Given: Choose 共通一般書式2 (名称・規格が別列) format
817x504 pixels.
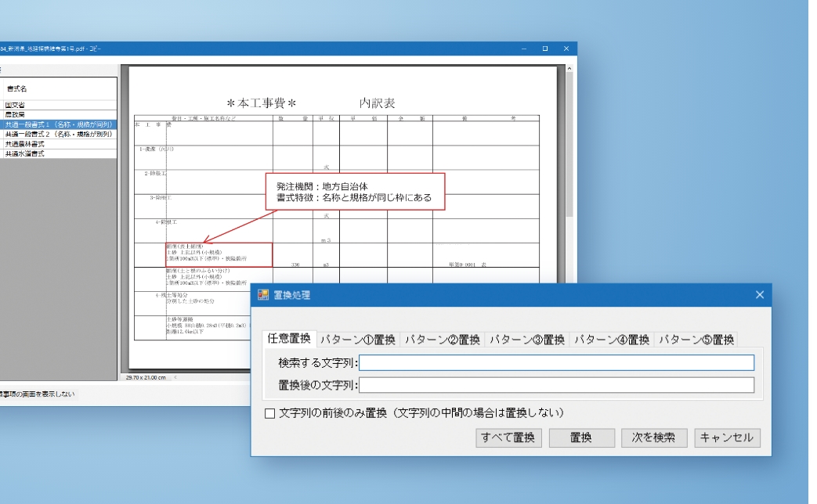Looking at the screenshot, I should click(59, 134).
